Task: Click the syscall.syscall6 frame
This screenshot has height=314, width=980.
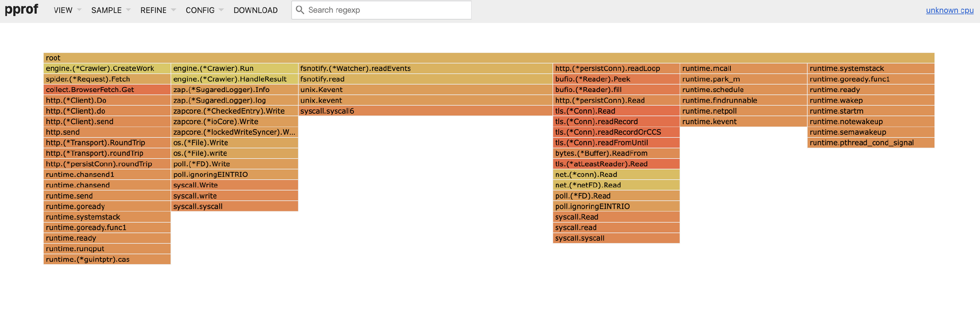Action: (425, 111)
